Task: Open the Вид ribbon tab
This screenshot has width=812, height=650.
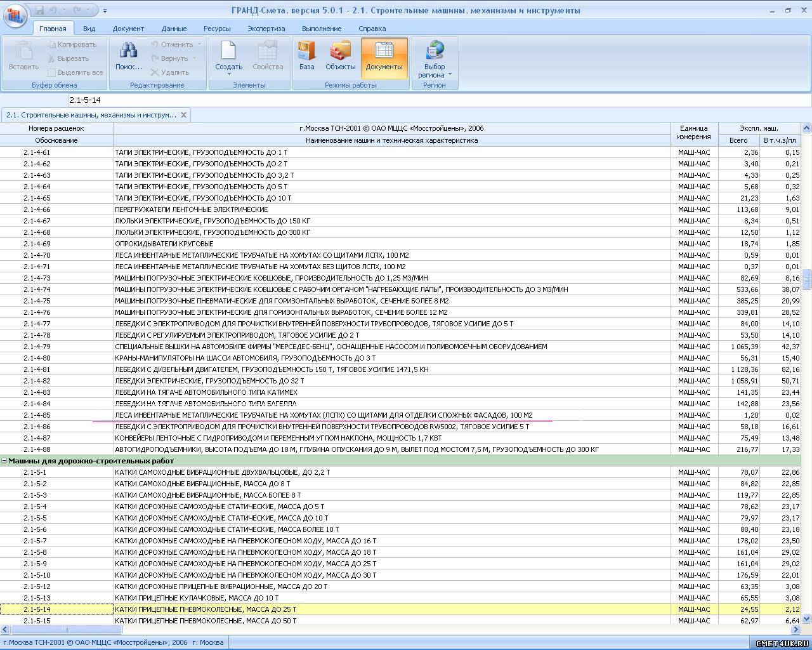Action: (x=89, y=29)
